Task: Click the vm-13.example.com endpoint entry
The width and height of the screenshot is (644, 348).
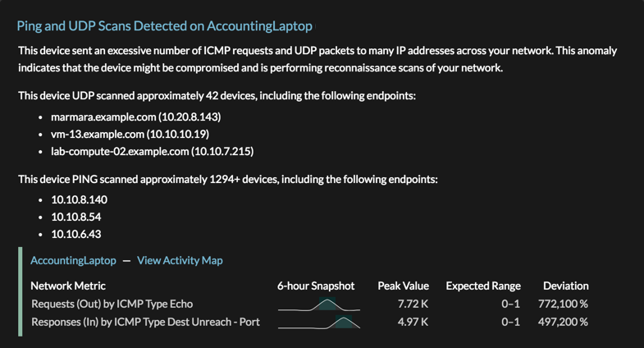Action: [130, 135]
